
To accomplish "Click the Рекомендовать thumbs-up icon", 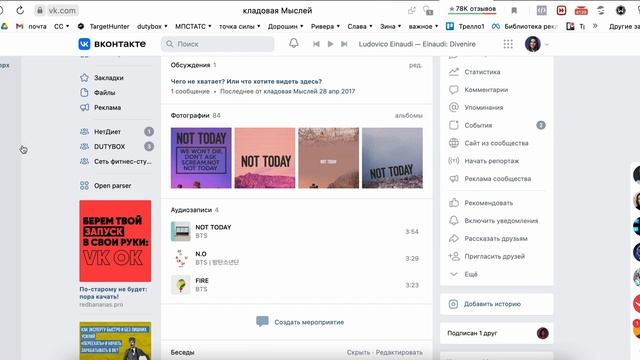I will (454, 203).
